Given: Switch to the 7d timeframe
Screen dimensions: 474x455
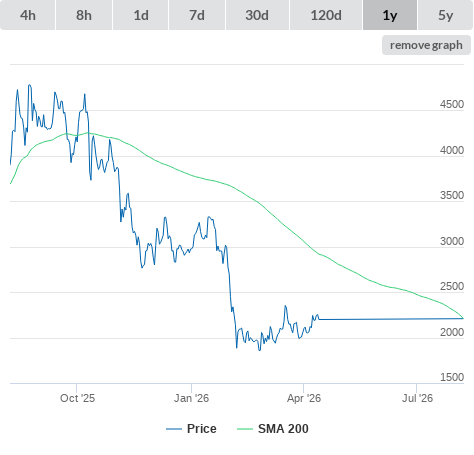Looking at the screenshot, I should 197,15.
